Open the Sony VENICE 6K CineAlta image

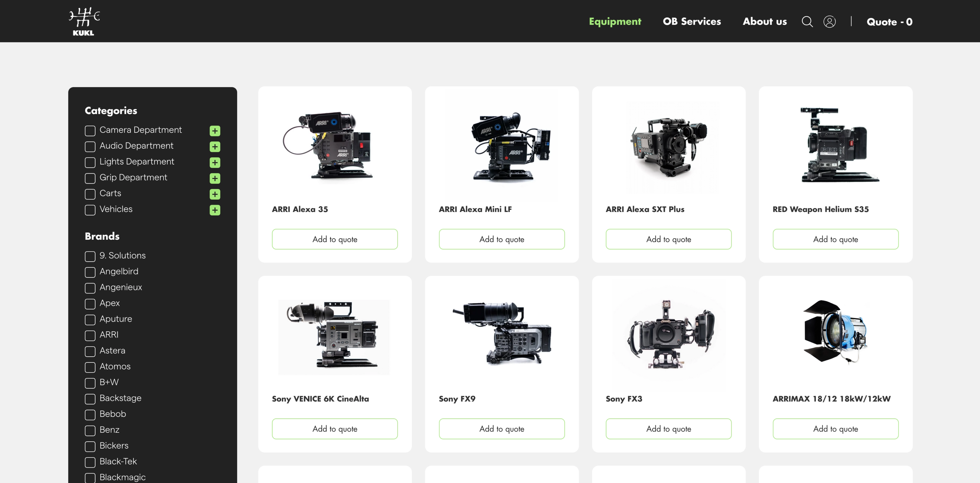click(334, 337)
